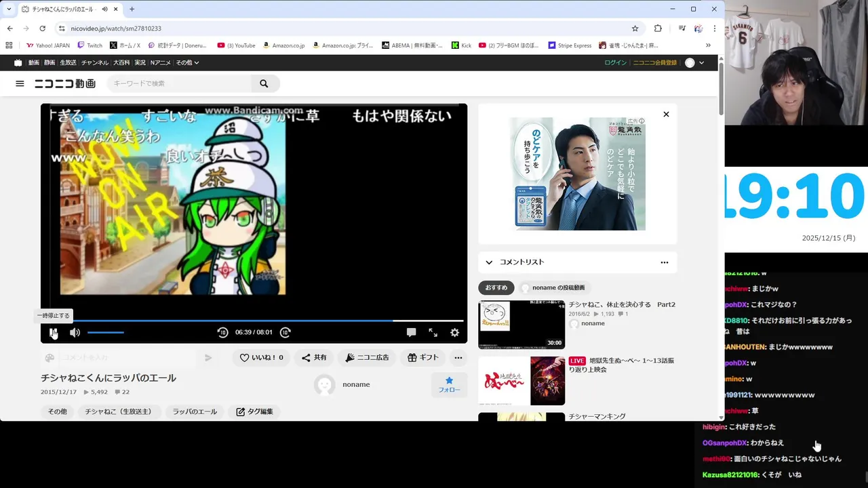This screenshot has width=868, height=488.
Task: Click the ギフト gift button
Action: (423, 357)
